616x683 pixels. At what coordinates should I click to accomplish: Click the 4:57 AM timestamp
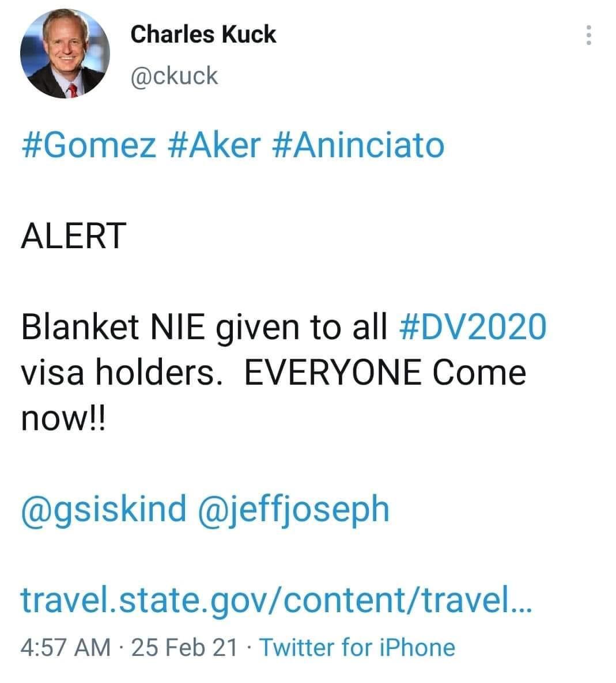pos(65,647)
